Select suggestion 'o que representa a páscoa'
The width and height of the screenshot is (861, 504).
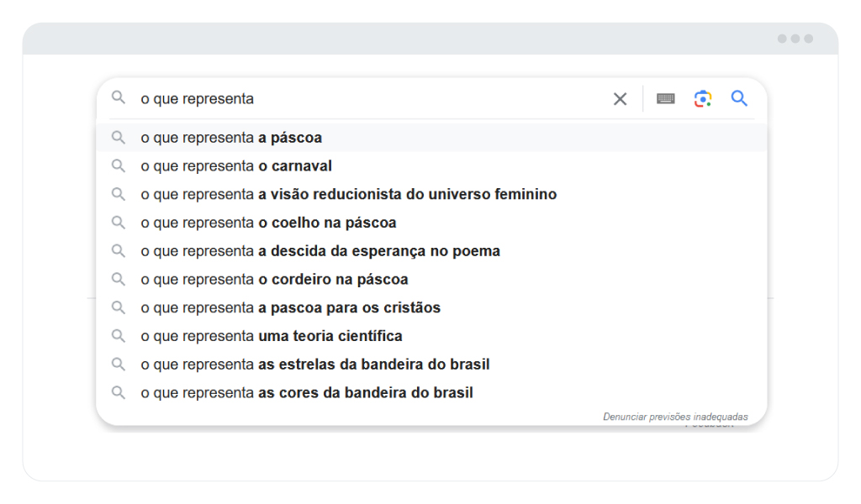click(x=431, y=138)
